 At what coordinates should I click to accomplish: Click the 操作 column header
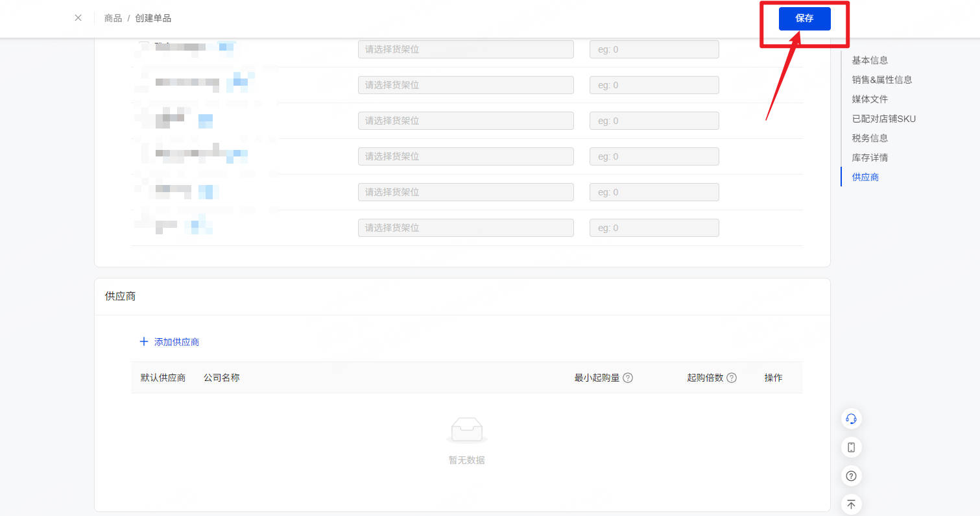(x=773, y=378)
